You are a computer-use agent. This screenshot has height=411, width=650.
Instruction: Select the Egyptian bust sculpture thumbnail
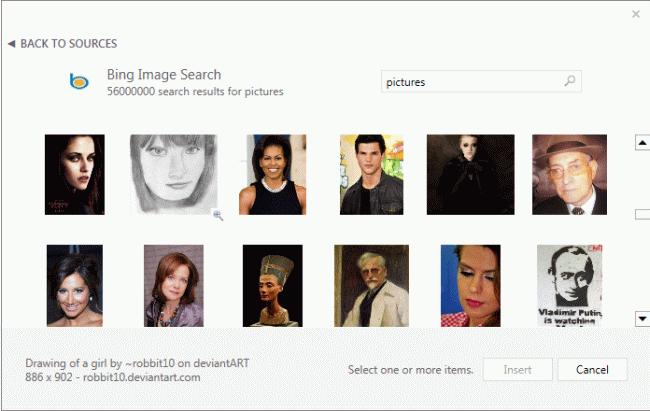point(272,285)
